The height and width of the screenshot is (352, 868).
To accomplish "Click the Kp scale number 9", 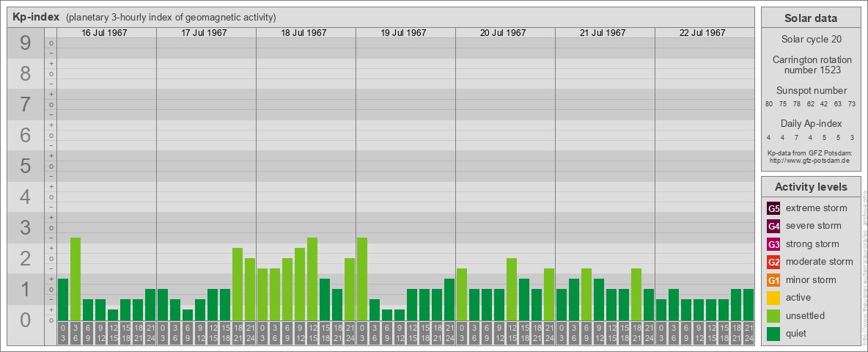I will [26, 43].
